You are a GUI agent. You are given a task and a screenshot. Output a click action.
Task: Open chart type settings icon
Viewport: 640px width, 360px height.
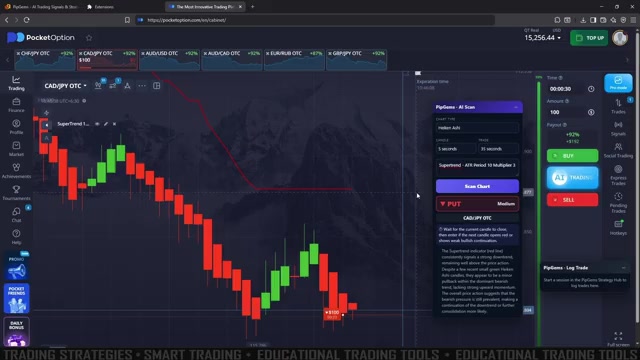[x=98, y=86]
